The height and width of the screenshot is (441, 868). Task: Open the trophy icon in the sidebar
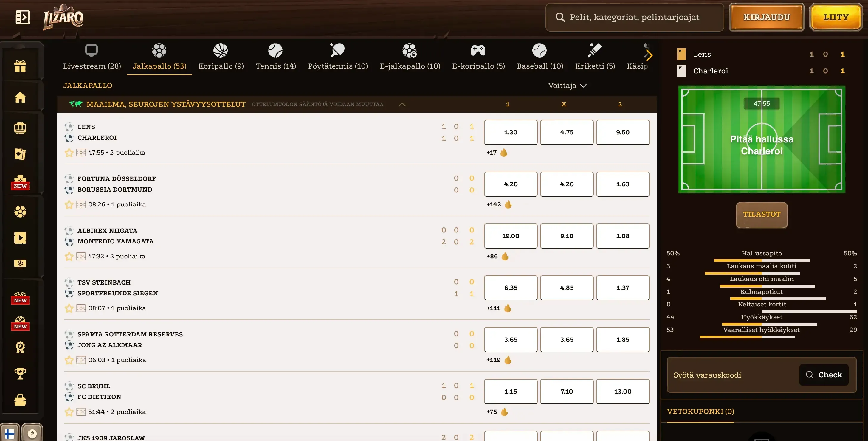(x=20, y=373)
